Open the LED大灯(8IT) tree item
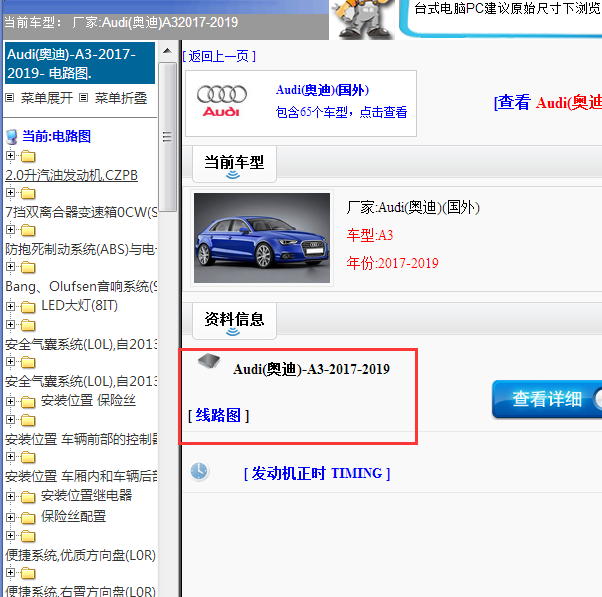Screen dimensions: 602x597 (x=79, y=306)
